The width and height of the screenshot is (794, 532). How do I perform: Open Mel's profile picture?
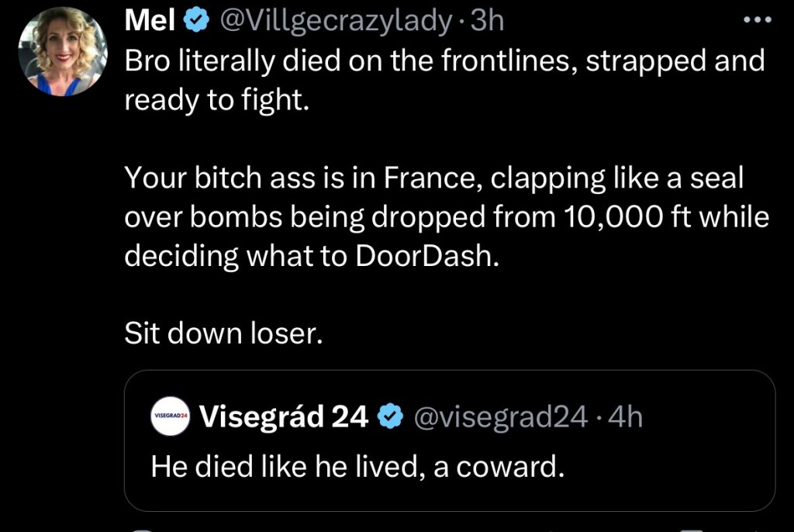pyautogui.click(x=62, y=52)
